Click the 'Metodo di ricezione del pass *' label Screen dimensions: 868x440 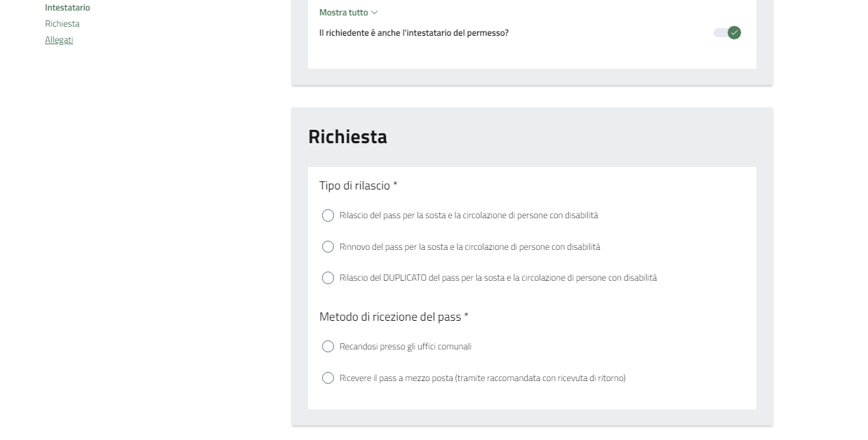(394, 316)
